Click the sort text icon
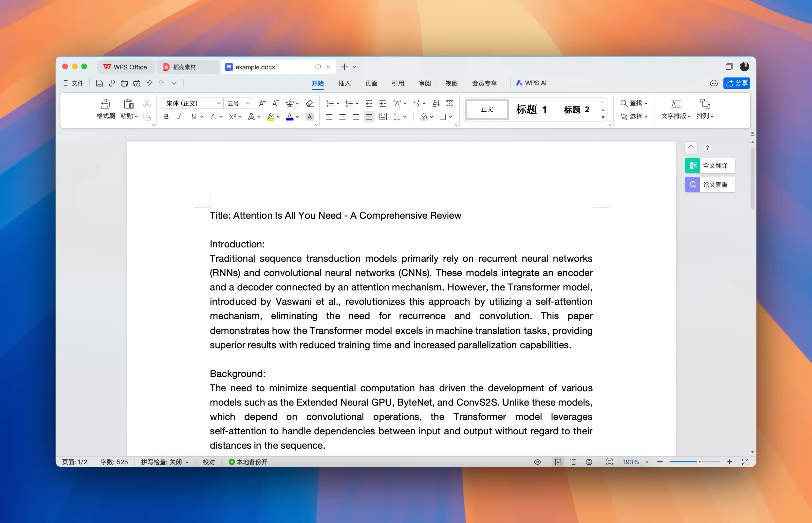 point(436,103)
